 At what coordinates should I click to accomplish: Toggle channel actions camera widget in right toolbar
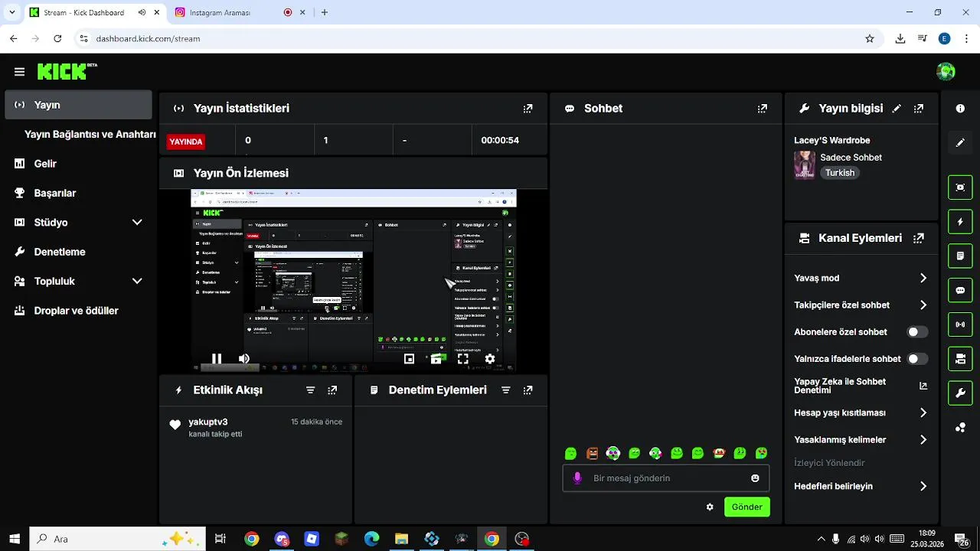960,359
